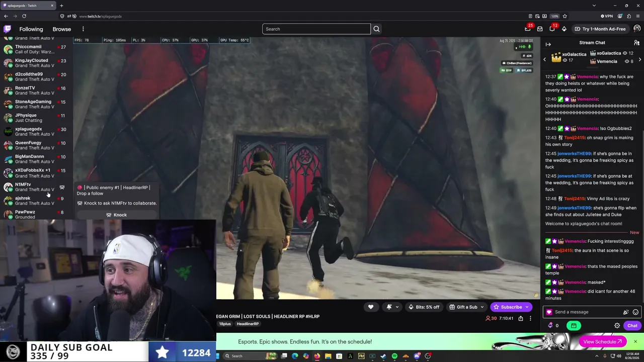Open KingJayClouted channel in sidebar
This screenshot has width=644, height=362.
click(x=36, y=63)
